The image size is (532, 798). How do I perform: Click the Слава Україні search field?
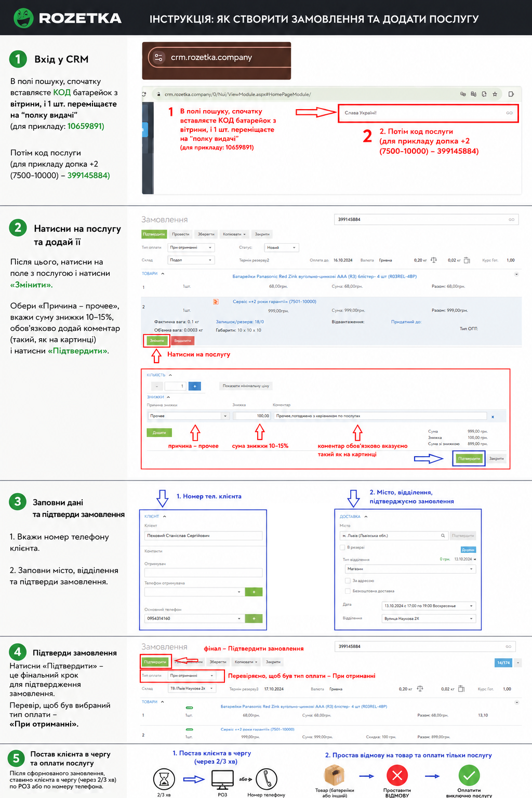pyautogui.click(x=428, y=113)
